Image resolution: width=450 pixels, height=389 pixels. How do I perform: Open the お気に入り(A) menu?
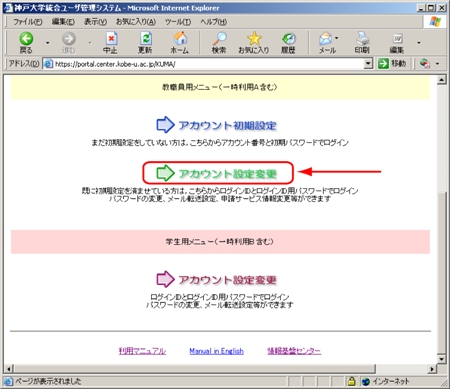136,22
